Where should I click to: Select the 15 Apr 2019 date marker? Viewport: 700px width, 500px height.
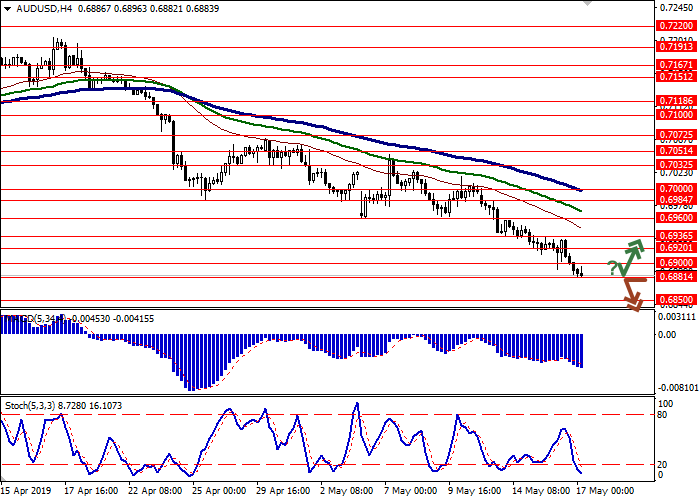(27, 491)
